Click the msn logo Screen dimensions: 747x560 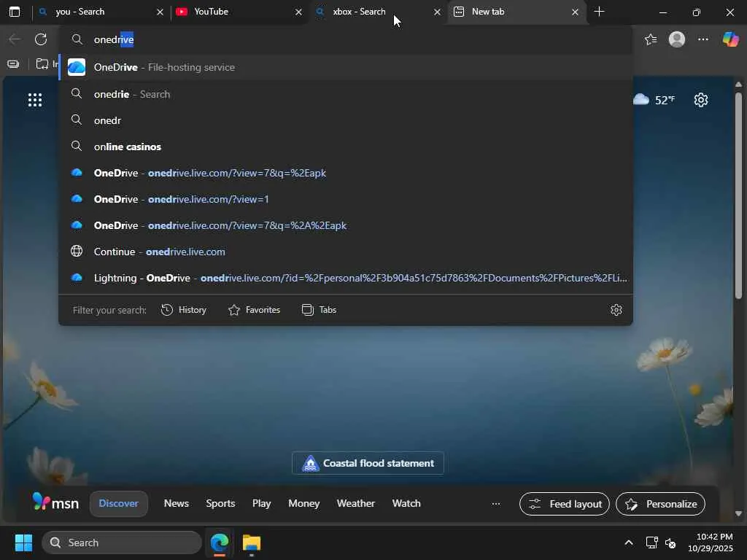55,503
